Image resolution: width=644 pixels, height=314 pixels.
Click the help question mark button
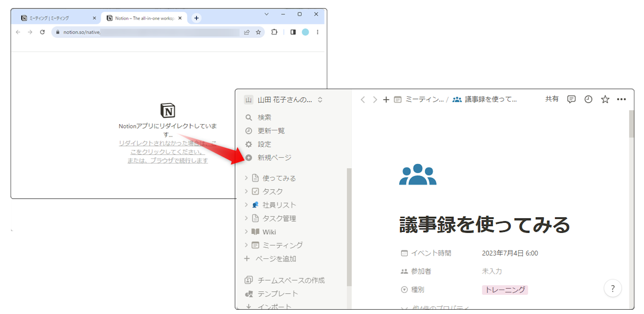tap(612, 288)
